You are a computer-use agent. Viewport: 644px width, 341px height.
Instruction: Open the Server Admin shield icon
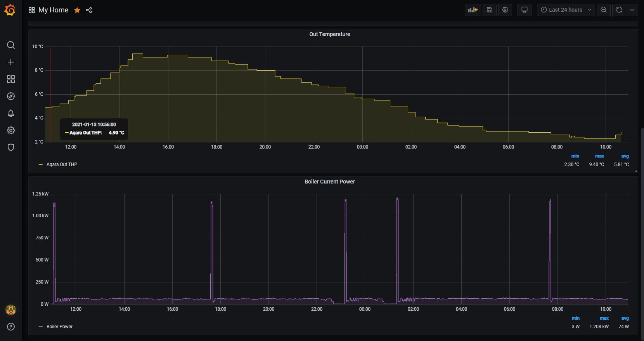11,147
